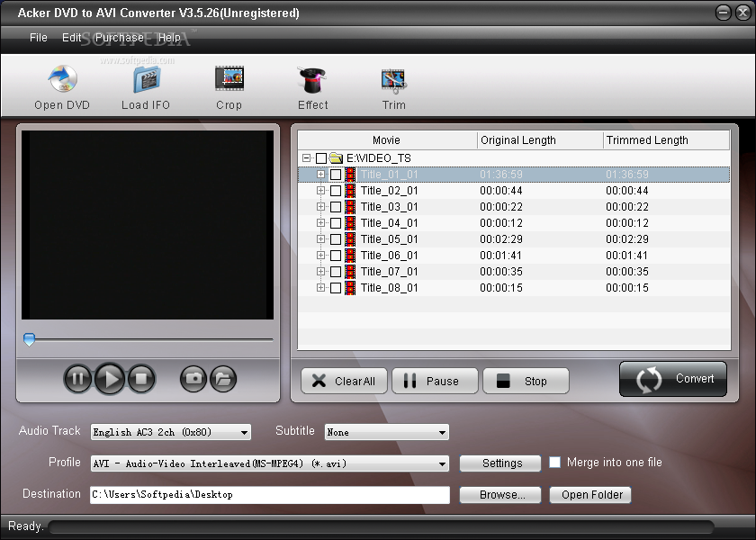Minimize the converter window
Screen dimensions: 756x540
(x=723, y=13)
